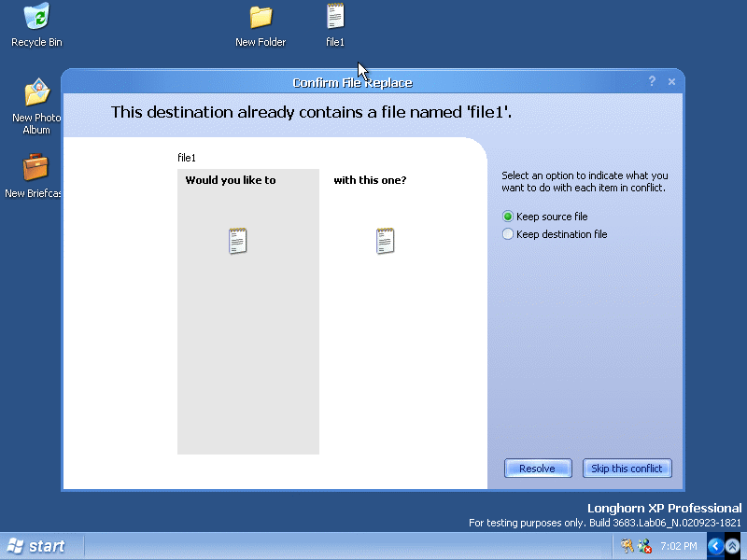This screenshot has height=560, width=747.
Task: Click the 'with this one?' heading text
Action: (370, 180)
